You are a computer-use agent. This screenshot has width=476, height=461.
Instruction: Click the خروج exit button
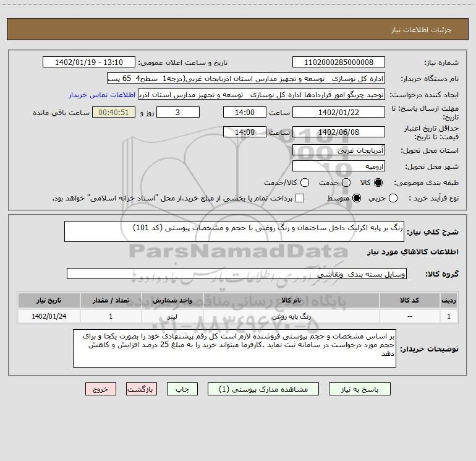tap(101, 389)
